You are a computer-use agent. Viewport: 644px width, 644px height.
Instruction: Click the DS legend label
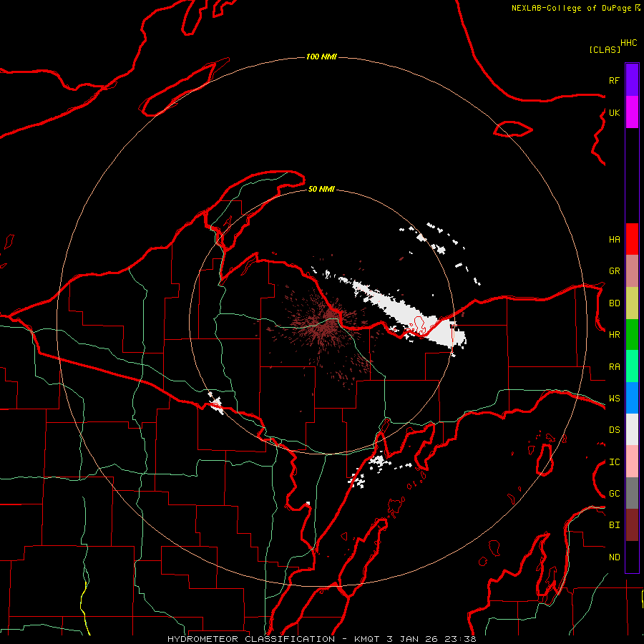(614, 429)
